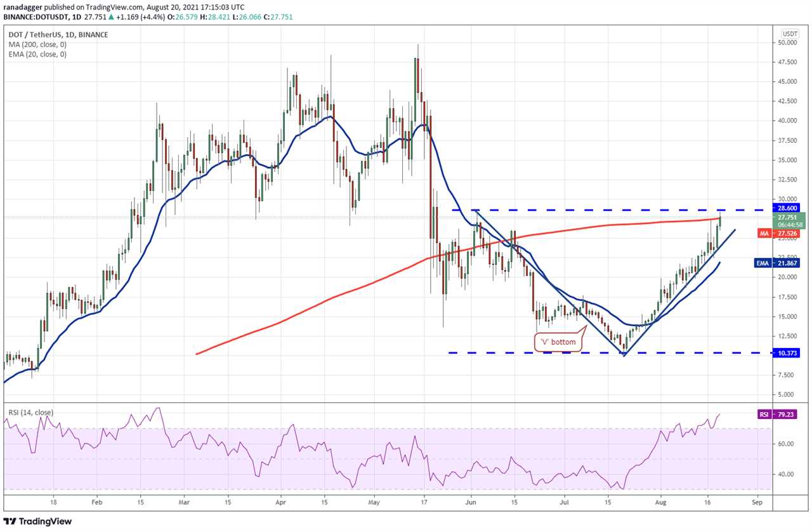Click the 'V' bottom callout annotation

pos(559,342)
